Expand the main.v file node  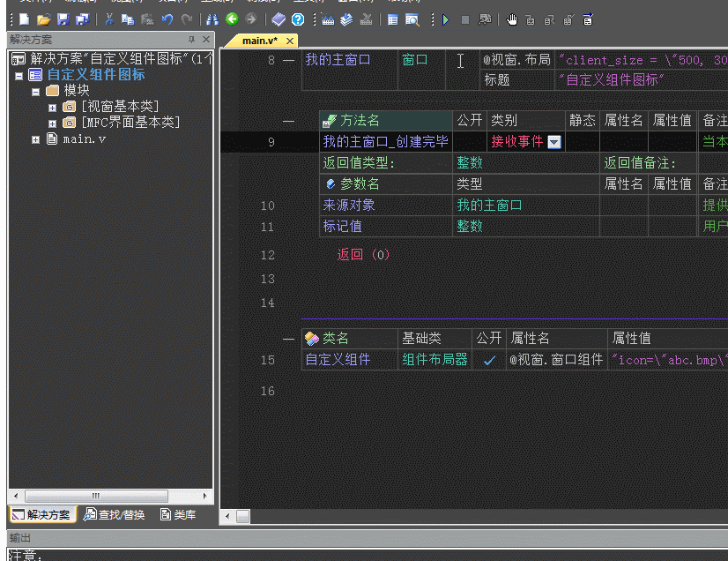(x=36, y=139)
